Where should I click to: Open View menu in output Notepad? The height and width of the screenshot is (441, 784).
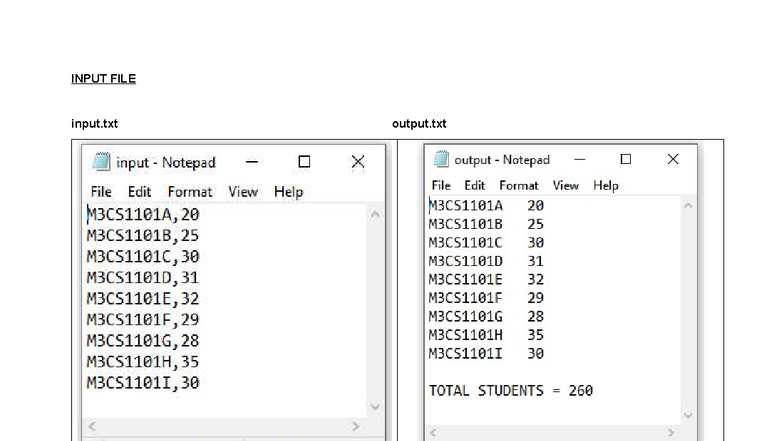coord(565,186)
